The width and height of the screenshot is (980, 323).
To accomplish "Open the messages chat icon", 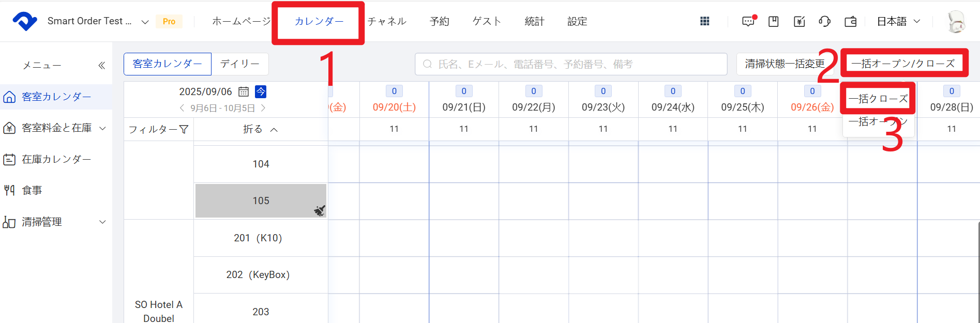I will [x=748, y=21].
